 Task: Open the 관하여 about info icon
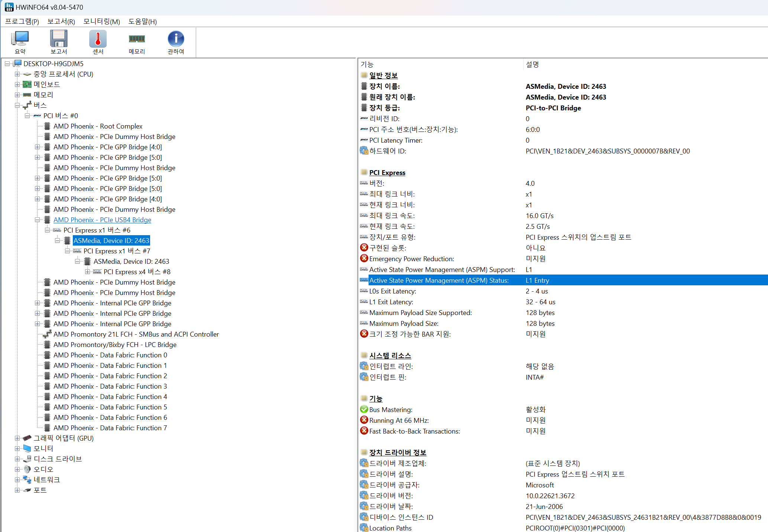[176, 39]
